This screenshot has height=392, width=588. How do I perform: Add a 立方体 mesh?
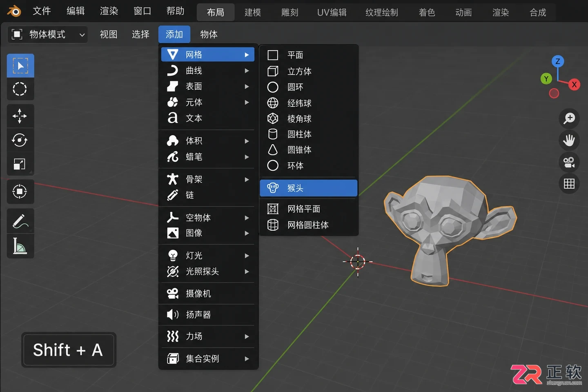[x=308, y=71]
